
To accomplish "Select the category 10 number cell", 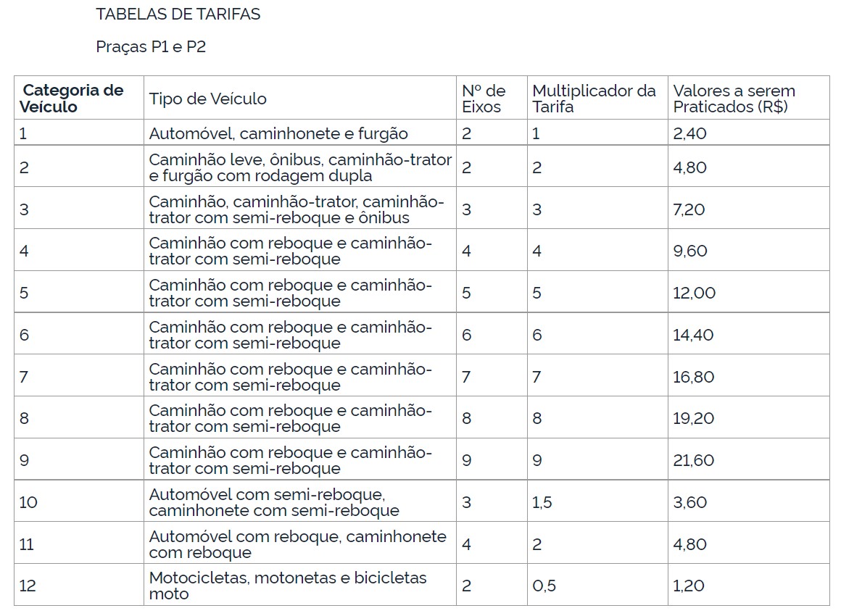I will 28,502.
